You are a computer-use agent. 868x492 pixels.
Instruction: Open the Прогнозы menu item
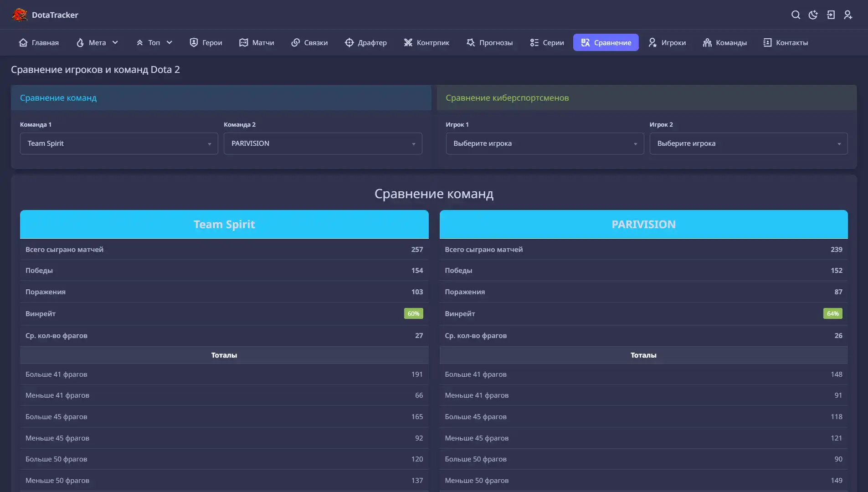point(489,42)
